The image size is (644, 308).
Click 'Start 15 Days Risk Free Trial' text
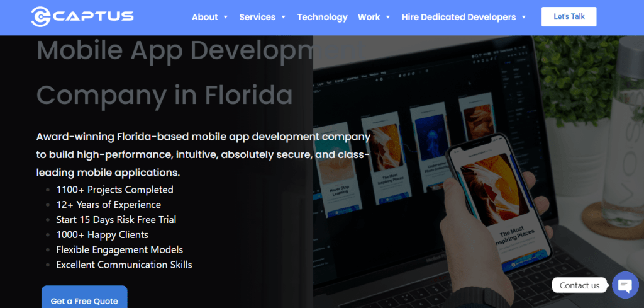pos(116,220)
